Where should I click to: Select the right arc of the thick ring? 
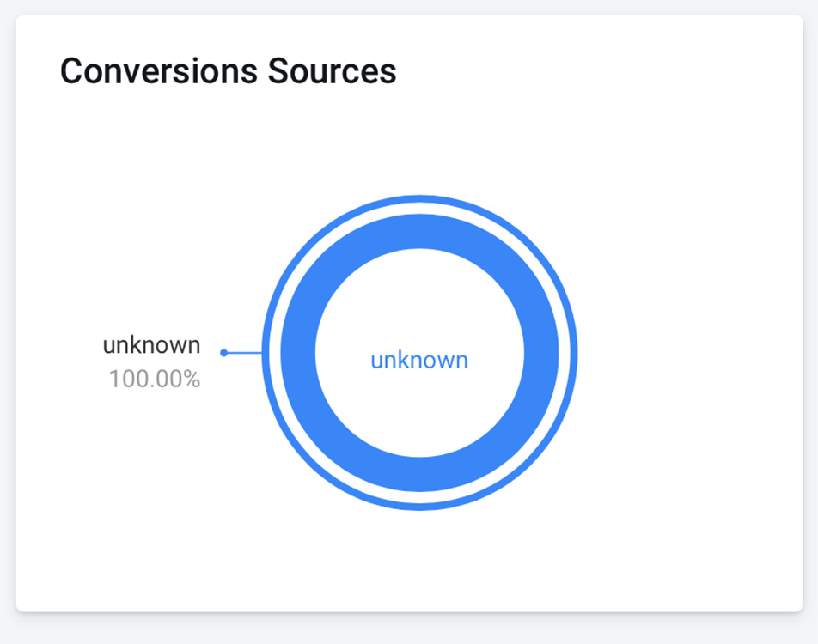tap(541, 353)
